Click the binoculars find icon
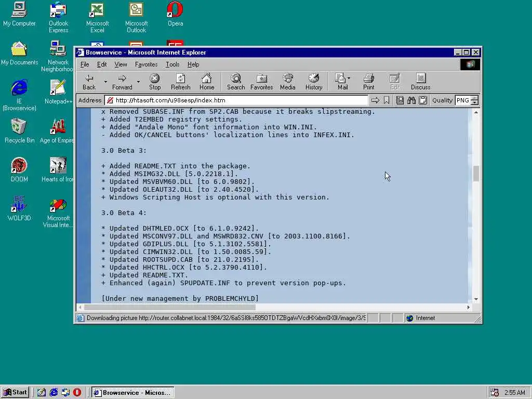532x399 pixels. [411, 100]
